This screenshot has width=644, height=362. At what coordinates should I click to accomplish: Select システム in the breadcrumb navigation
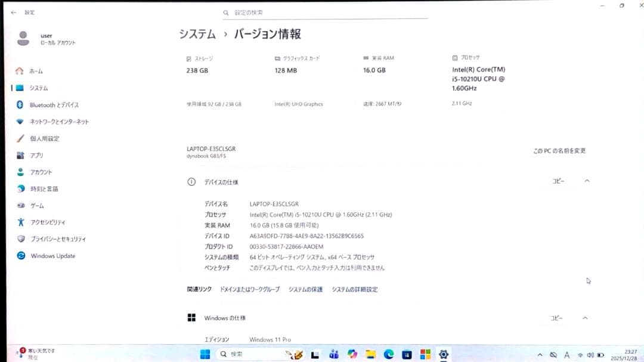coord(196,35)
